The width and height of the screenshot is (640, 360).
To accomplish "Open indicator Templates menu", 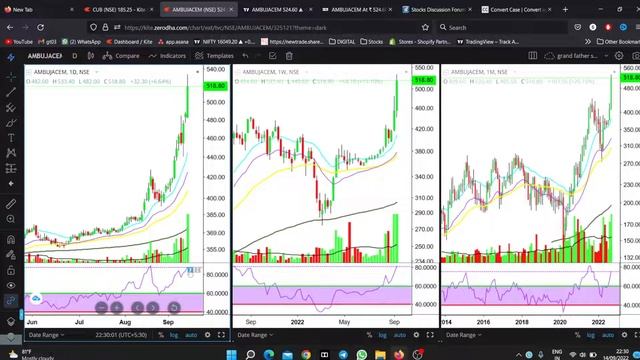I will (214, 56).
